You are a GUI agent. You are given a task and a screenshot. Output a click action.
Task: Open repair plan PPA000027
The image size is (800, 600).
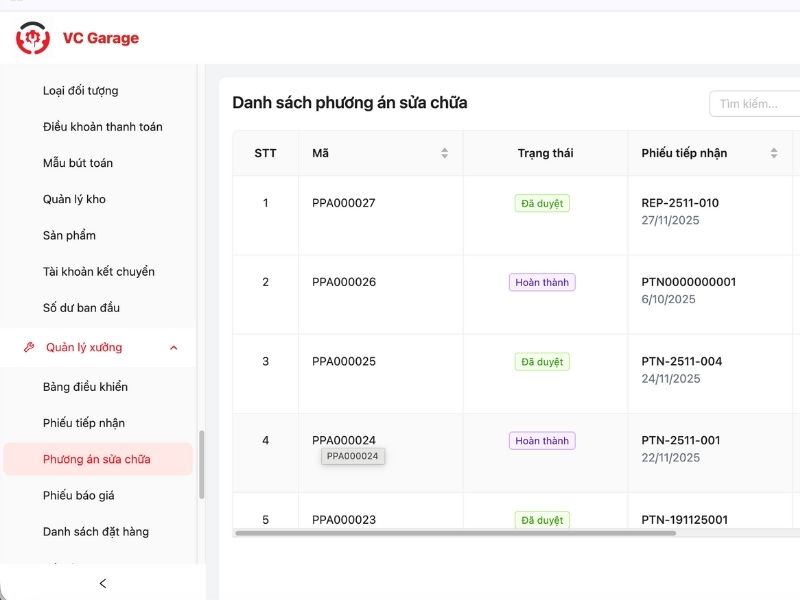pyautogui.click(x=343, y=203)
